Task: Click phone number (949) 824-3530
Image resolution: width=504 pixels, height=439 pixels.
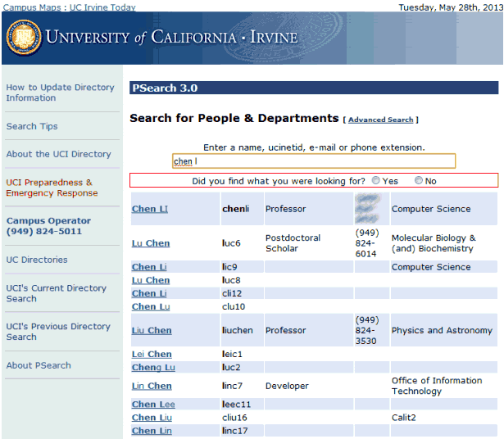Action: pyautogui.click(x=367, y=330)
